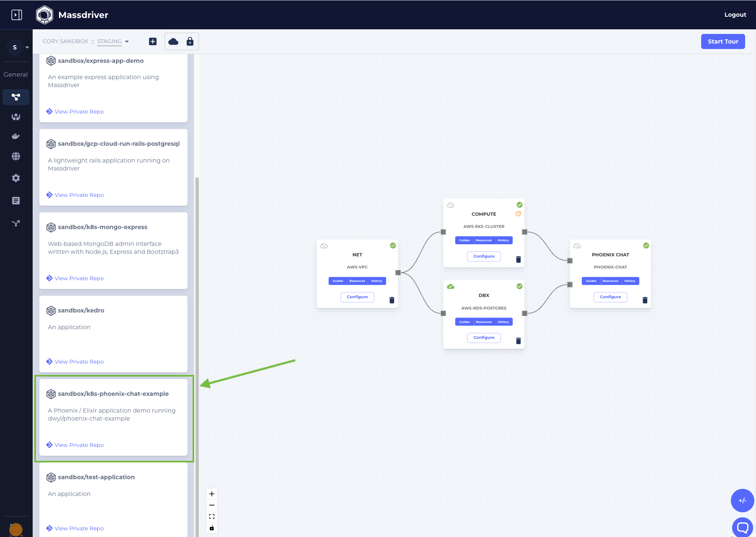Select the sandbox/k8s-phoenix-chat-example card title

pos(113,394)
